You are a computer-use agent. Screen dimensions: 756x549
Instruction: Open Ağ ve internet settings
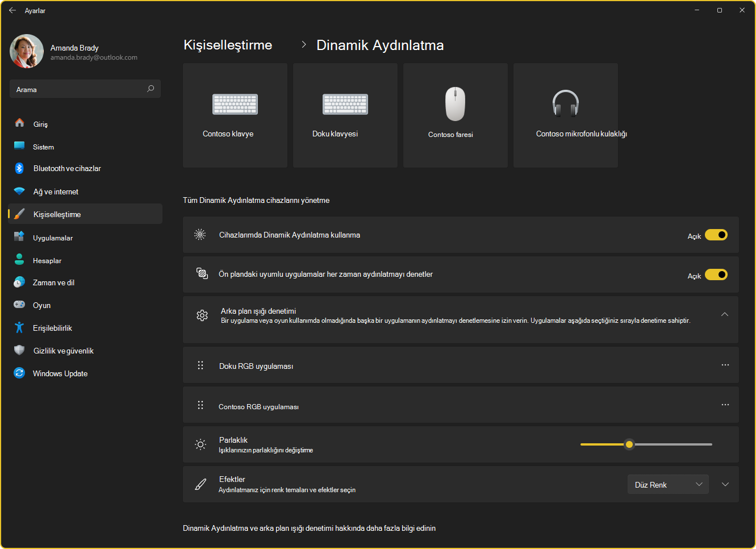[85, 192]
